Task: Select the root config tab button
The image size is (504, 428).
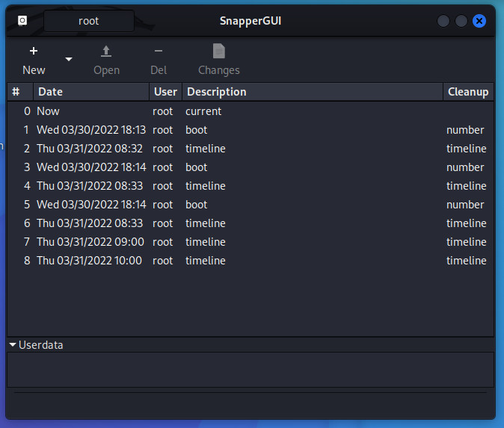Action: [x=89, y=21]
